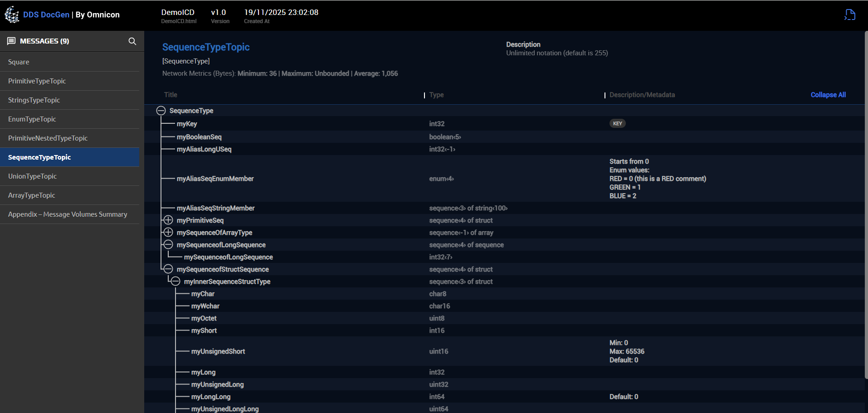Collapse the myInnerSequenceStructType node
868x413 pixels.
(176, 282)
